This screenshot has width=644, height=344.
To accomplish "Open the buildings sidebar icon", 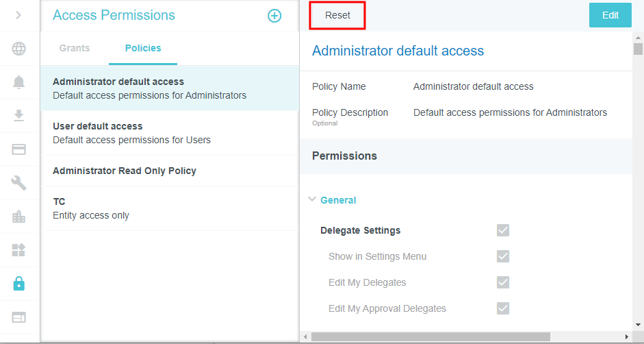I will coord(19,217).
